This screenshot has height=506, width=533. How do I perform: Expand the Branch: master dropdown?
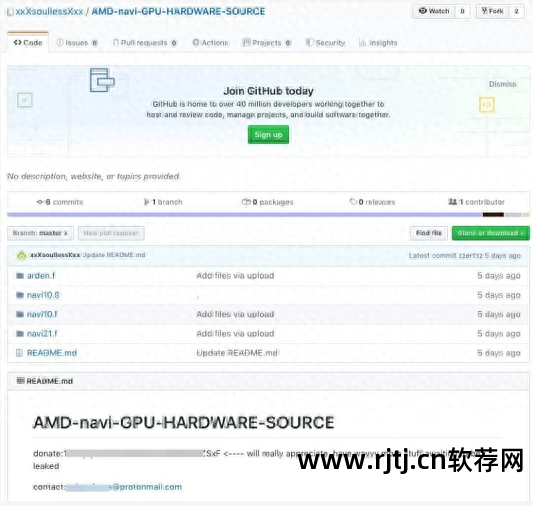pyautogui.click(x=40, y=233)
